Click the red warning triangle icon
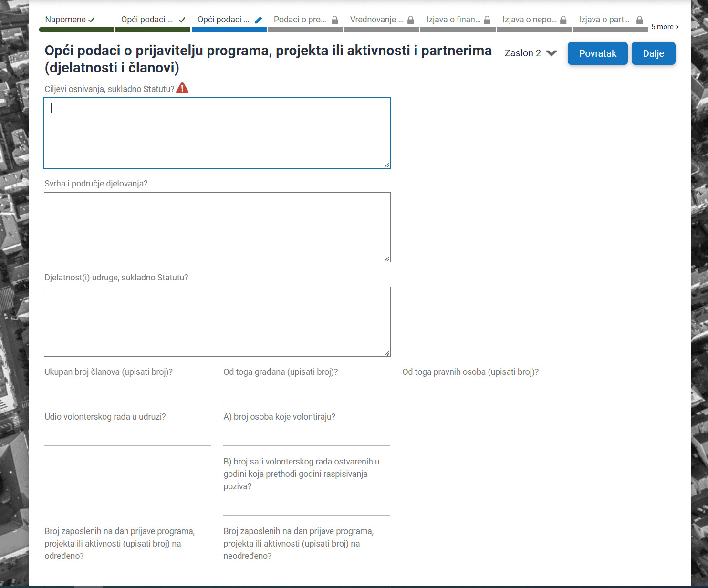 182,88
